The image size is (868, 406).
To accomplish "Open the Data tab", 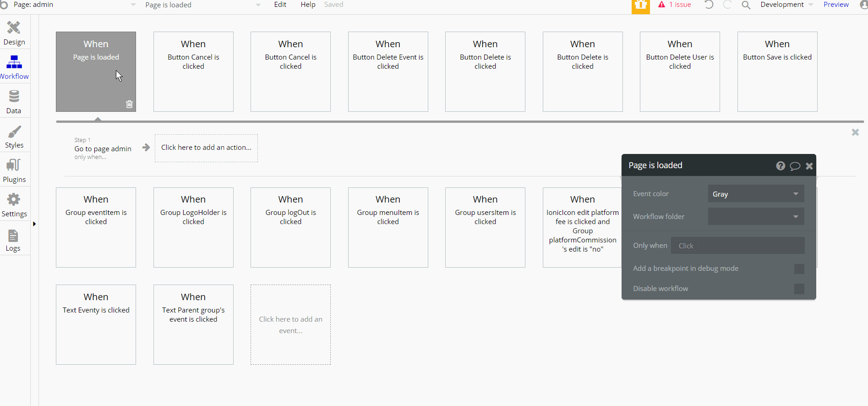I will tap(14, 102).
